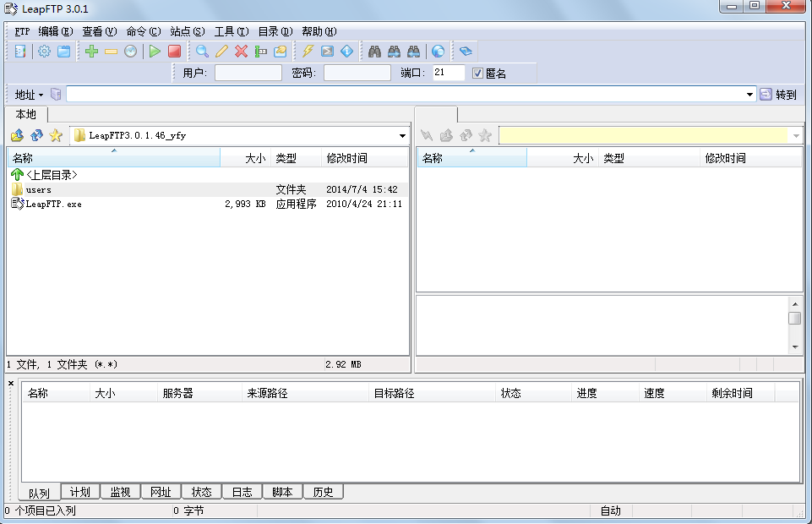Close the queue panel with X

(x=11, y=383)
